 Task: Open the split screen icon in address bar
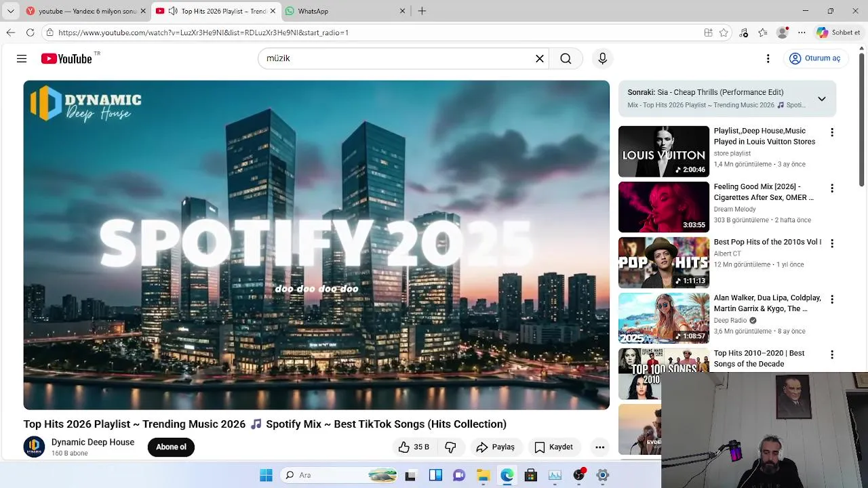pyautogui.click(x=708, y=33)
